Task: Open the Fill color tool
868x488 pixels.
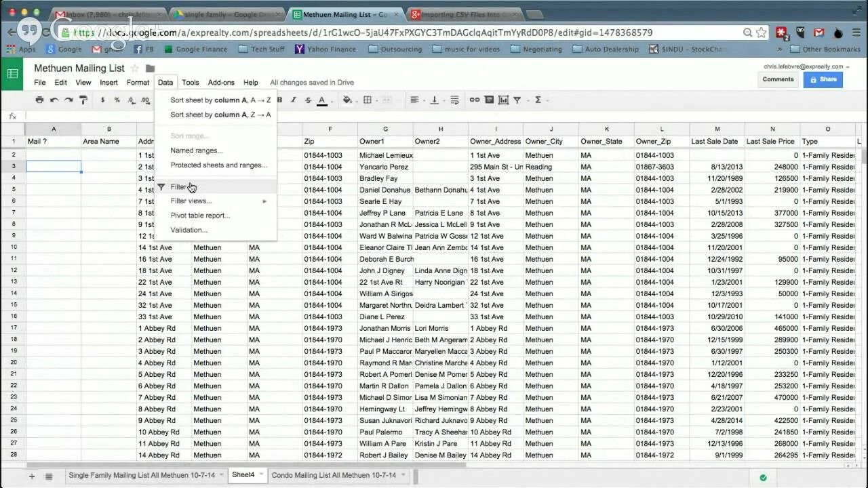Action: coord(346,100)
